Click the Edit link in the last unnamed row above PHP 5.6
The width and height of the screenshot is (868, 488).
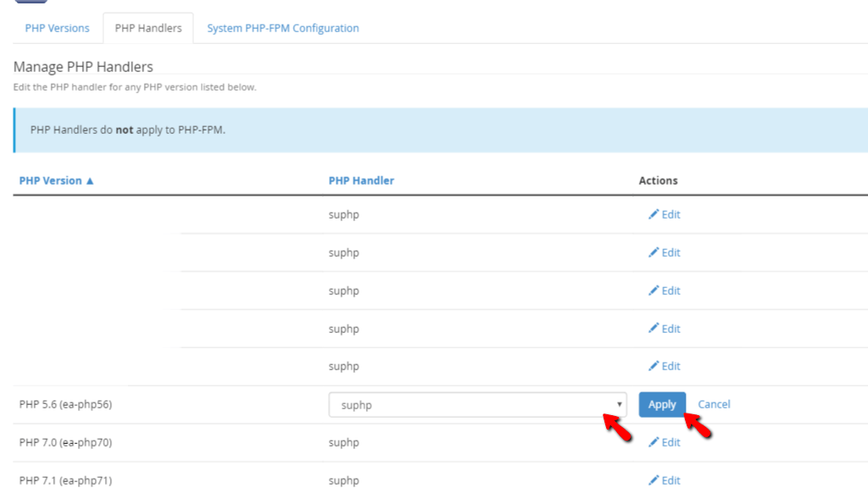point(665,366)
